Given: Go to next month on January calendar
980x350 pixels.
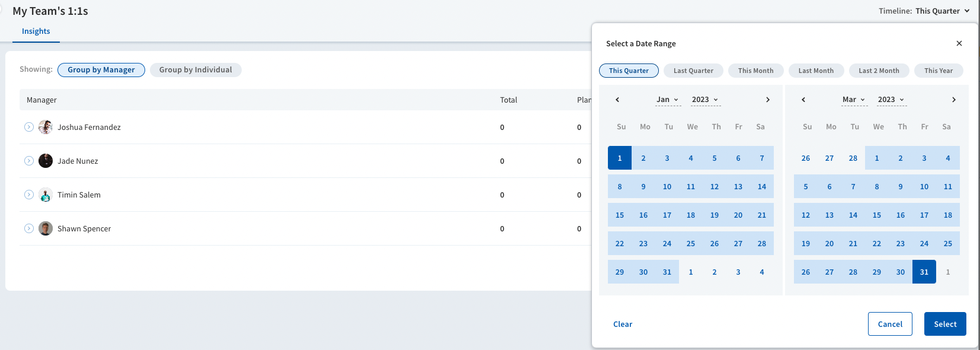Looking at the screenshot, I should point(768,100).
